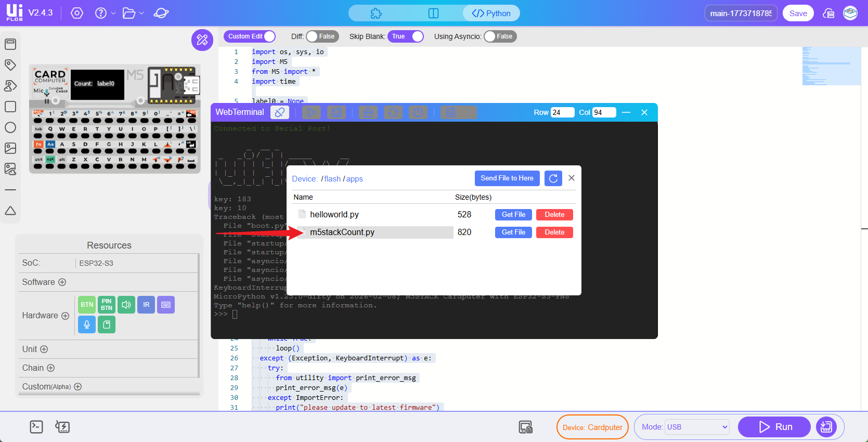Expand the Unit resources section
Screen dimensions: 868x442
click(44, 349)
